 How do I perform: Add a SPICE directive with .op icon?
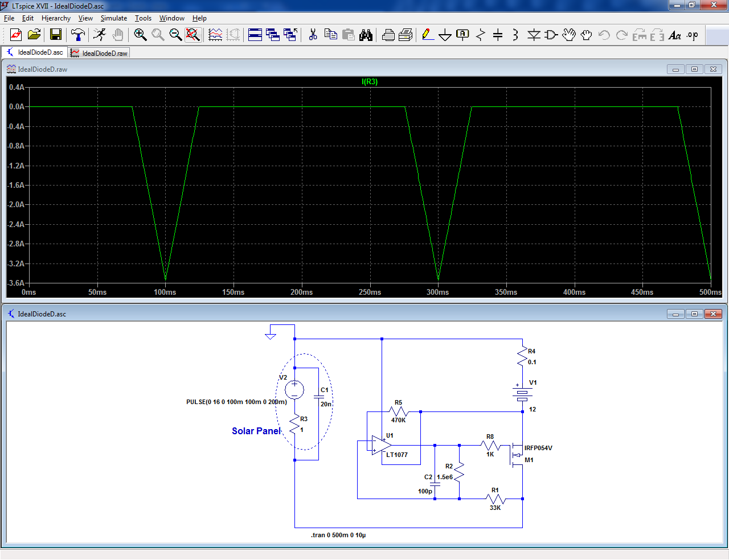[x=693, y=35]
